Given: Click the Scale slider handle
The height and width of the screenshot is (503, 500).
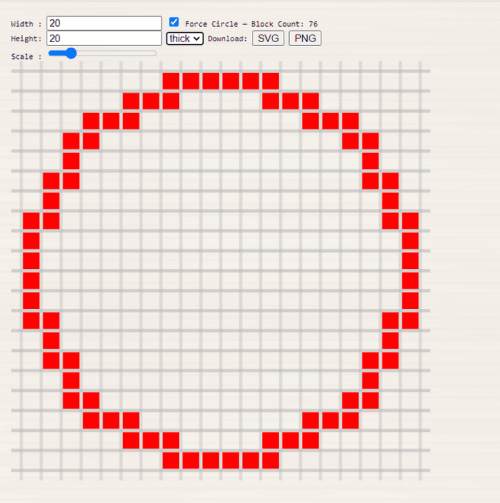Looking at the screenshot, I should (x=71, y=53).
